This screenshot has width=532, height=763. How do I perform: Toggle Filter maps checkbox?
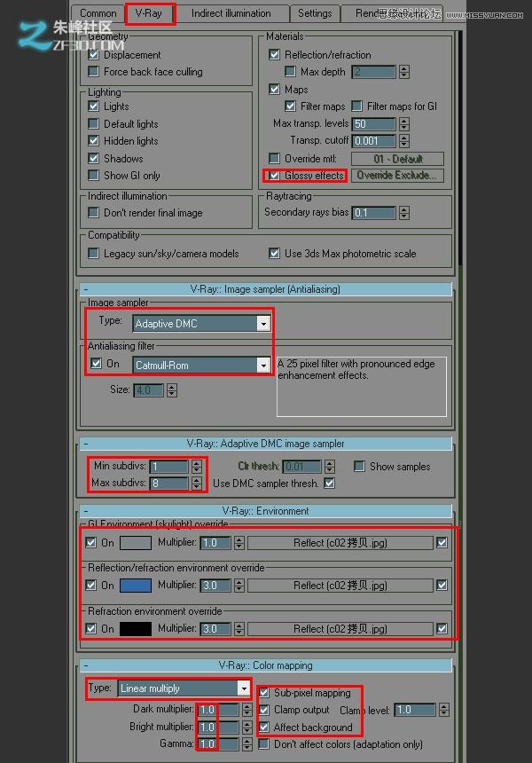(x=290, y=106)
